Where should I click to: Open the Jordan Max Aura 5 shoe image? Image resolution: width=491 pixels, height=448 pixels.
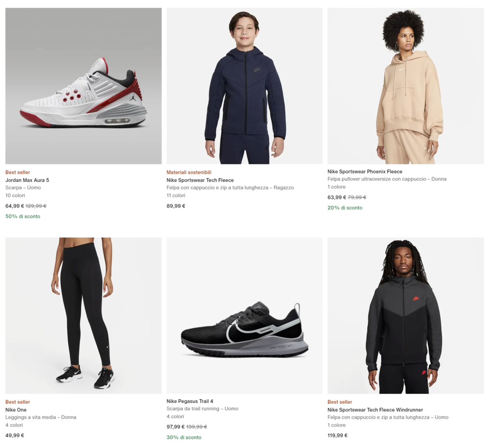click(83, 86)
